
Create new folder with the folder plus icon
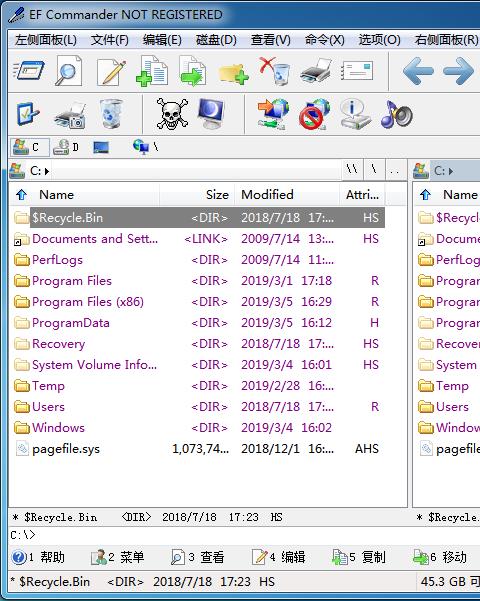[x=233, y=73]
